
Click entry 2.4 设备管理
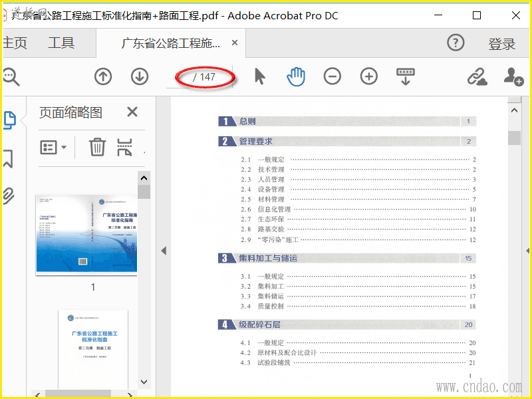point(358,190)
